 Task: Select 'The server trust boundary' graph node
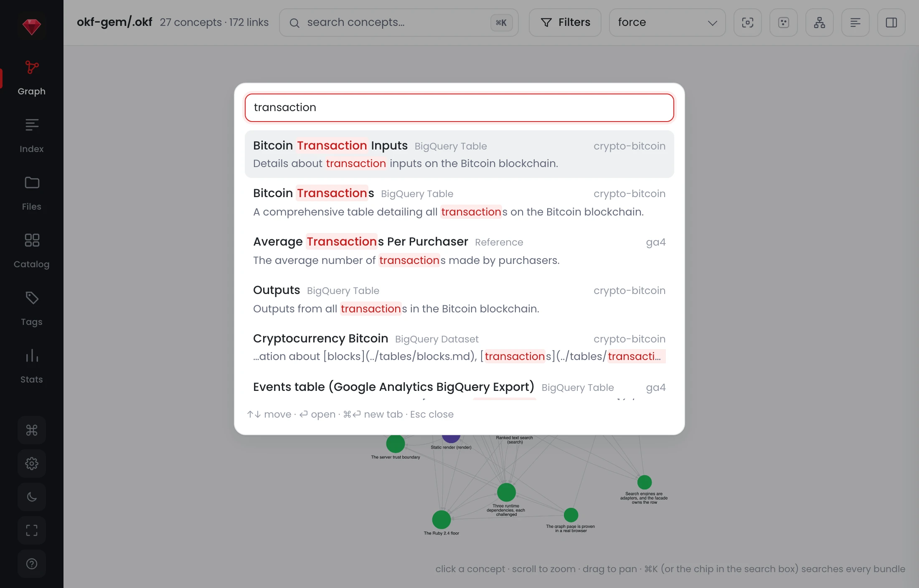(x=396, y=444)
